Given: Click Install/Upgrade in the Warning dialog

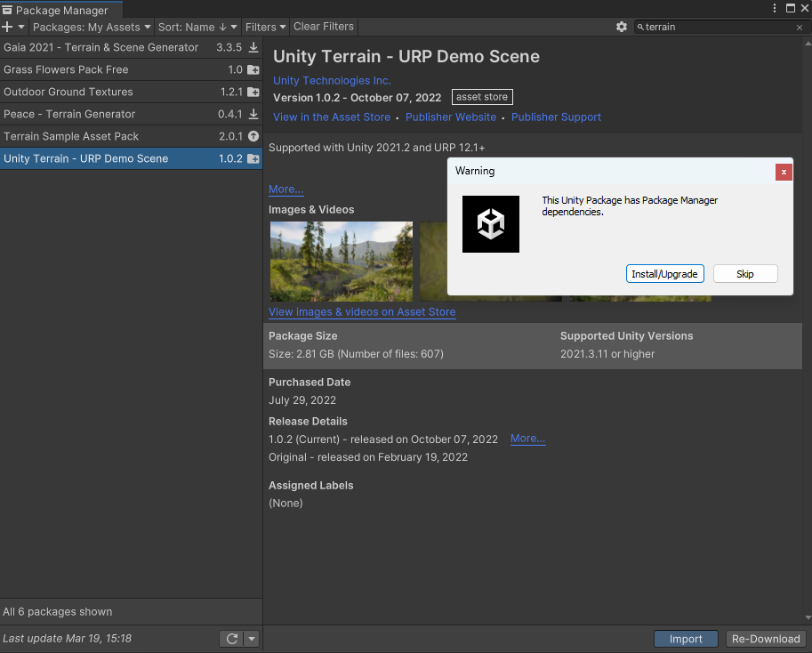Looking at the screenshot, I should pos(665,274).
